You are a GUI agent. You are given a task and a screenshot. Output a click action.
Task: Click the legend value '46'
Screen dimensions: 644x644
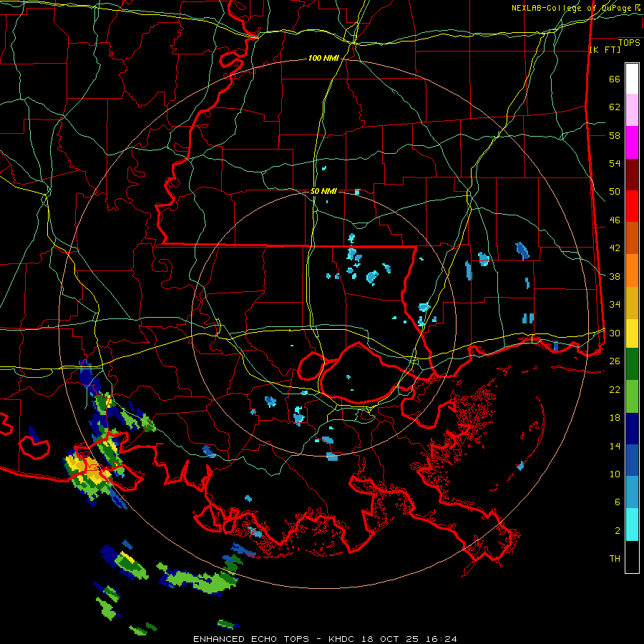[x=615, y=220]
